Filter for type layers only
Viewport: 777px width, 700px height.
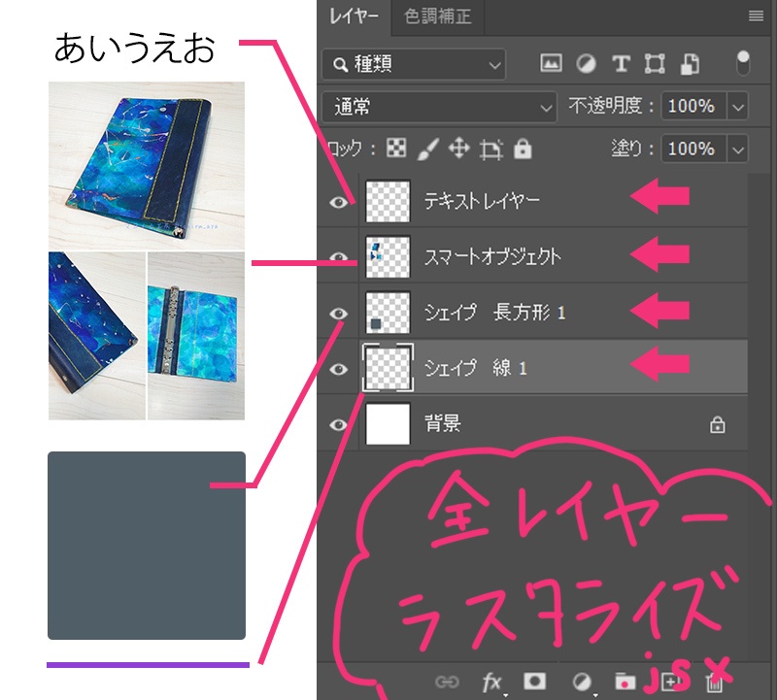[x=621, y=62]
